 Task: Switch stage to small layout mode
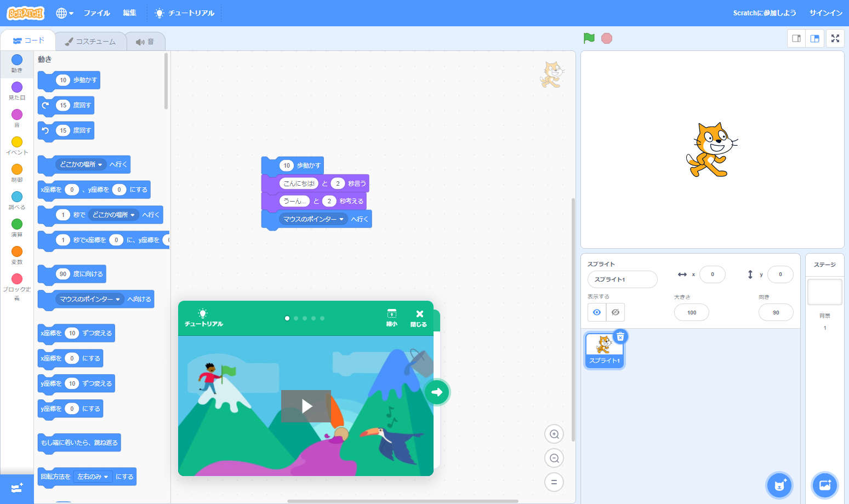tap(796, 38)
